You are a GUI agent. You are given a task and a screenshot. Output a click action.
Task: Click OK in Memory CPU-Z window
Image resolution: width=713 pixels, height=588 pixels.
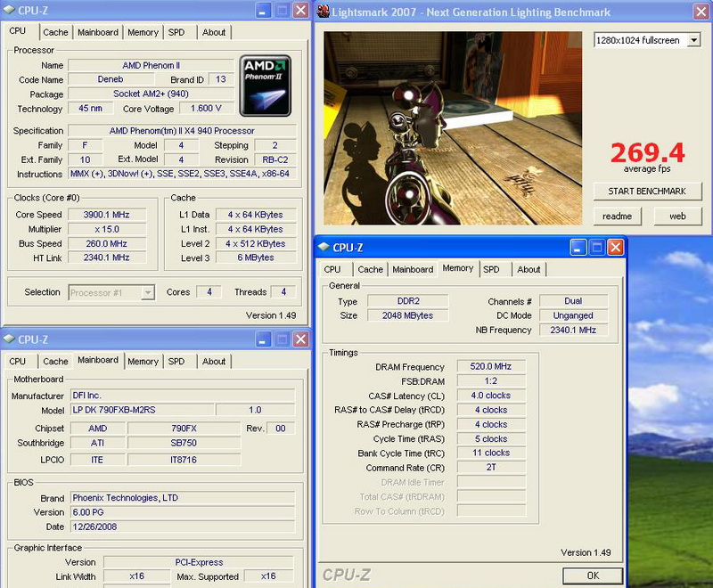tap(593, 576)
